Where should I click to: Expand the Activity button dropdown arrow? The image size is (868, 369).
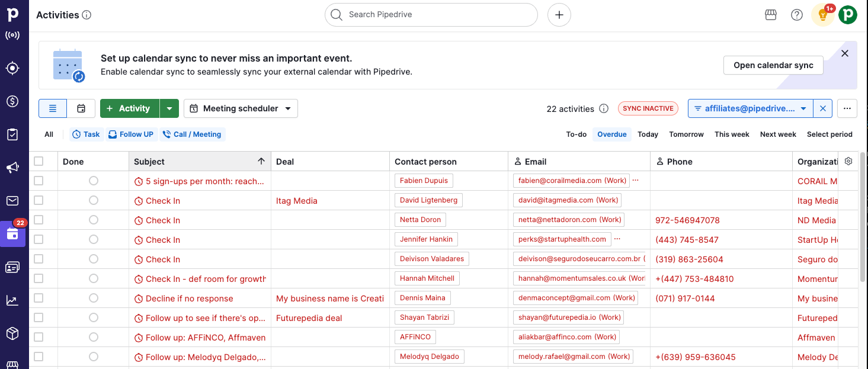[169, 108]
